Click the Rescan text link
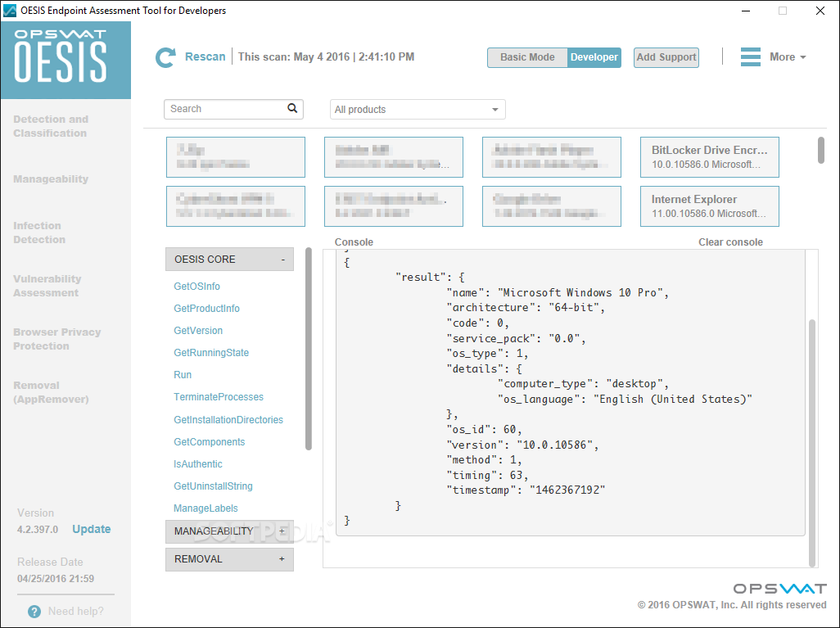Screen dimensions: 840x628 [x=205, y=56]
